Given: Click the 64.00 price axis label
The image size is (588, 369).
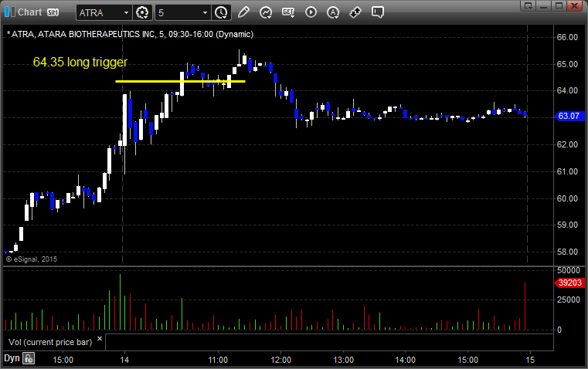Looking at the screenshot, I should 567,90.
